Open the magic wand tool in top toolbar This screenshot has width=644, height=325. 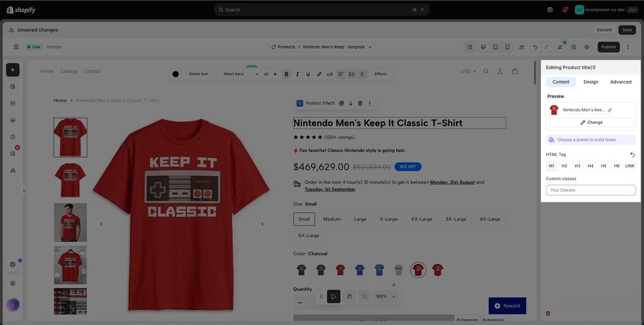pyautogui.click(x=521, y=47)
